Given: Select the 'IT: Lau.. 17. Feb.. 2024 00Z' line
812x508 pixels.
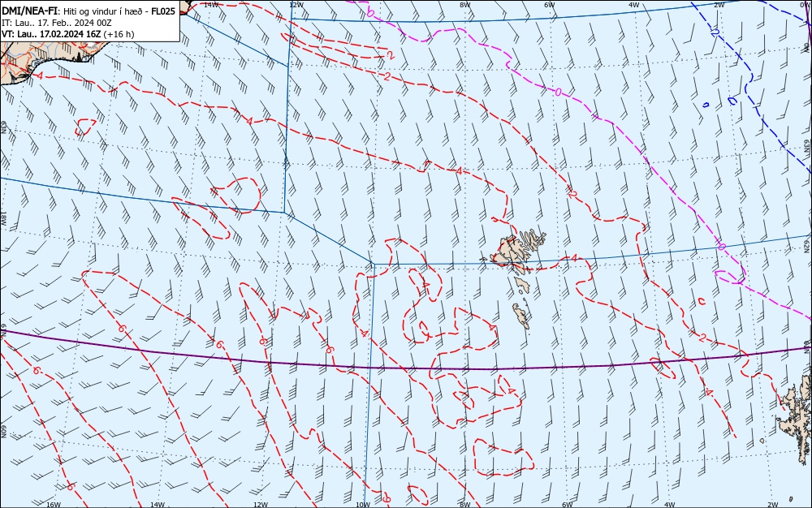Looking at the screenshot, I should 57,23.
